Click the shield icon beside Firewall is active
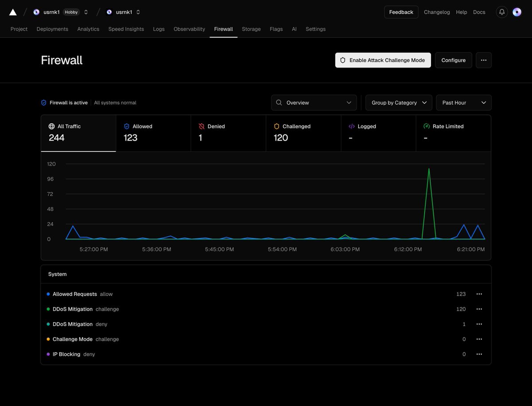 coord(43,102)
